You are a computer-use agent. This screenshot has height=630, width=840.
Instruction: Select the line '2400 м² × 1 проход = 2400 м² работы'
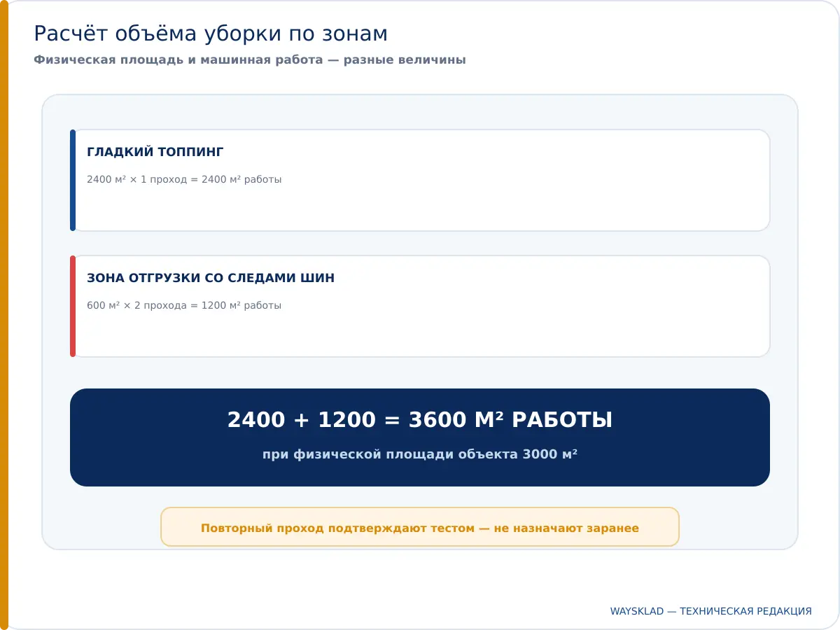click(184, 179)
